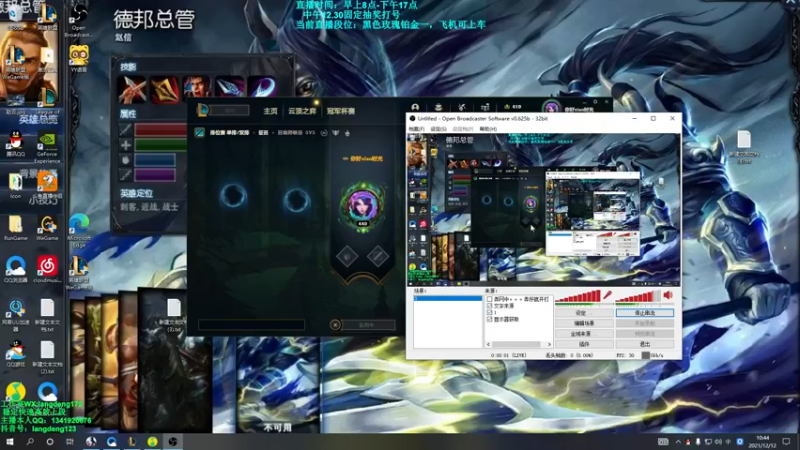Image resolution: width=800 pixels, height=450 pixels.
Task: Click the first empty player slot in the lobby
Action: point(233,196)
